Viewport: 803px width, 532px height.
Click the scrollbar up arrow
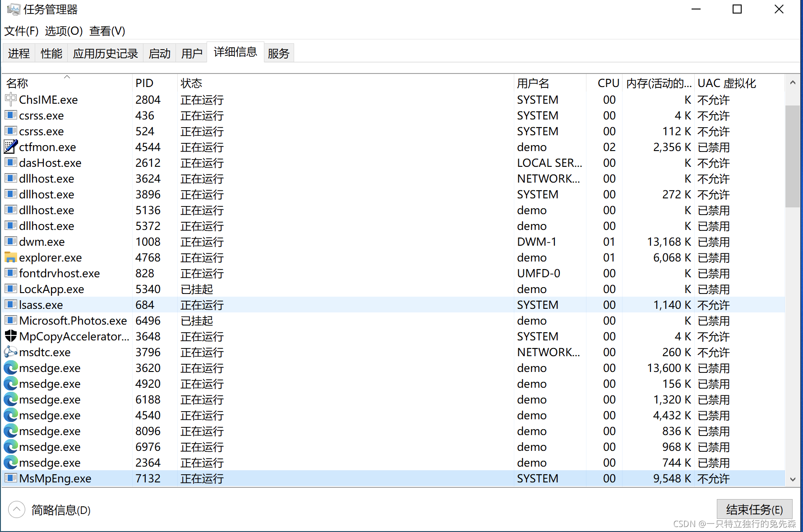click(793, 83)
